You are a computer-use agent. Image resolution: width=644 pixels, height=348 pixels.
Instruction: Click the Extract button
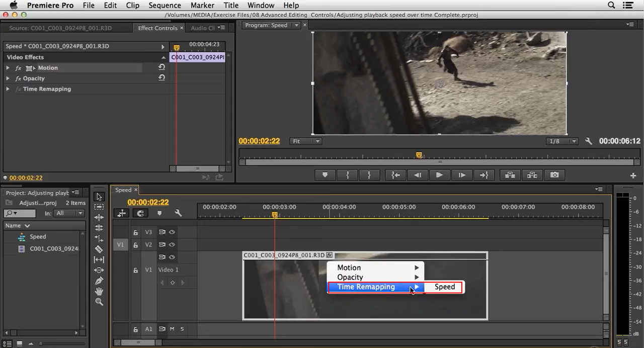tap(532, 175)
